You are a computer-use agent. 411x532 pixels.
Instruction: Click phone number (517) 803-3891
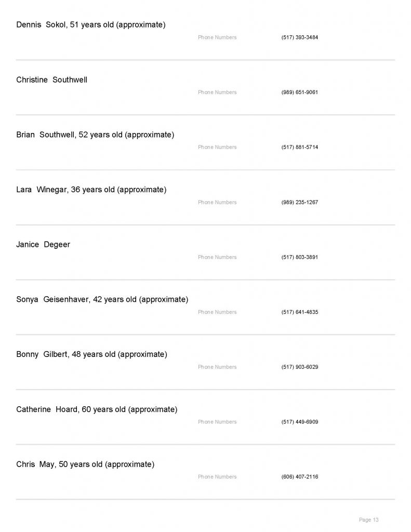pos(299,257)
